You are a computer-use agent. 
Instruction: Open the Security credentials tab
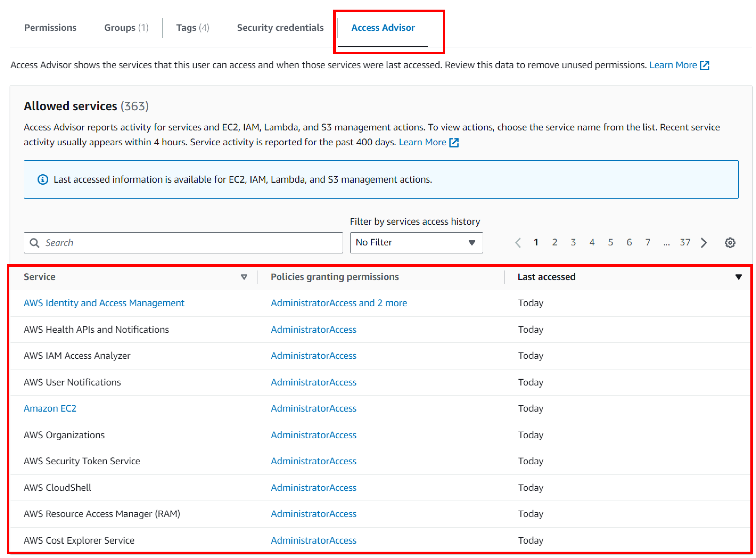280,28
